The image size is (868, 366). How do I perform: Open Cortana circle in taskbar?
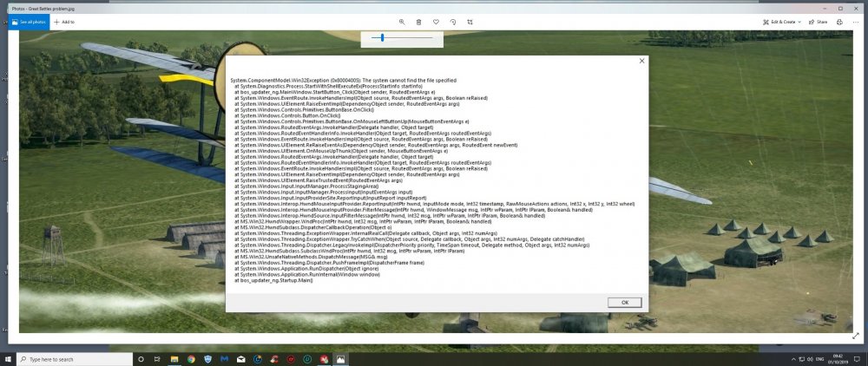(x=141, y=359)
